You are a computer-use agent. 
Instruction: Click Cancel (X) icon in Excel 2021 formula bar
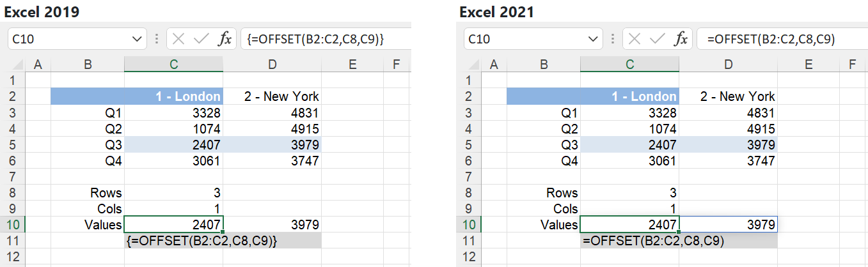point(635,39)
